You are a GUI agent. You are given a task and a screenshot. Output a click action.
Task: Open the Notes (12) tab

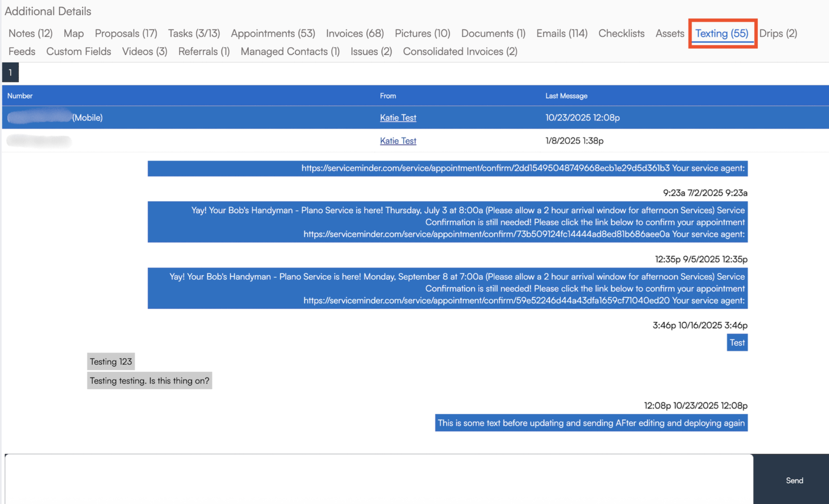[x=30, y=33]
